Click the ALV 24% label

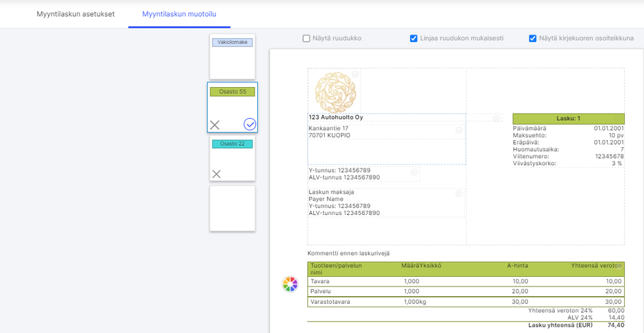pos(581,318)
